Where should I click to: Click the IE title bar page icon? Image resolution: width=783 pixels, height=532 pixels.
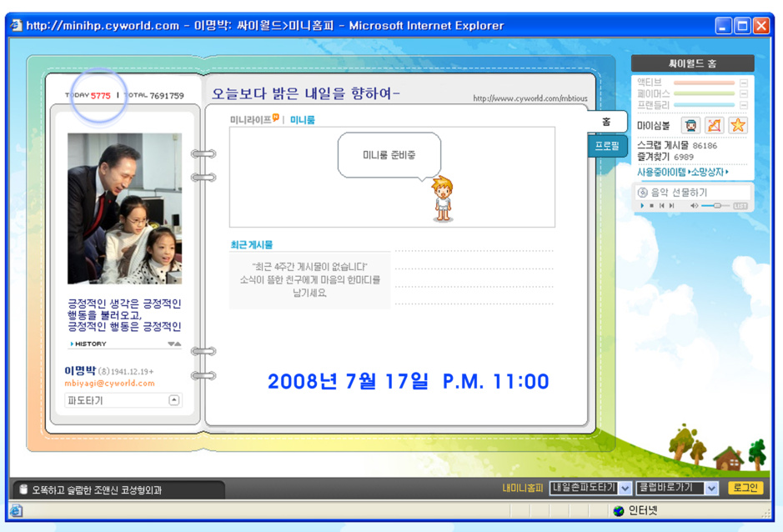click(17, 25)
